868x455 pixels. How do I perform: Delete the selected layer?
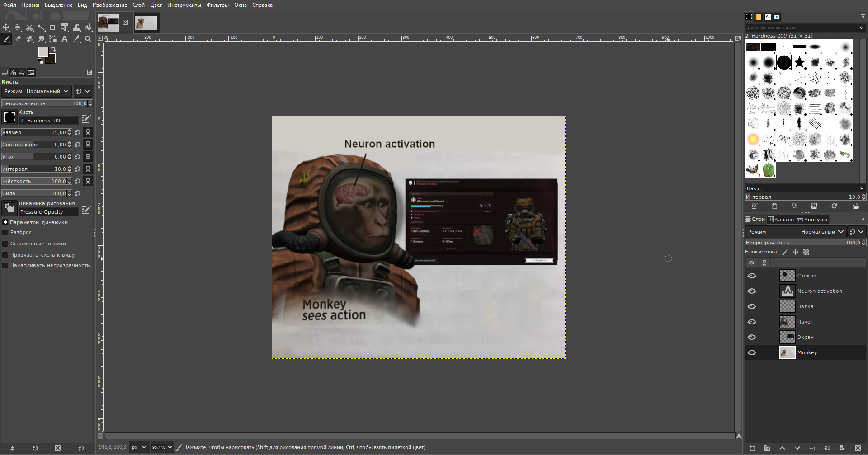858,448
